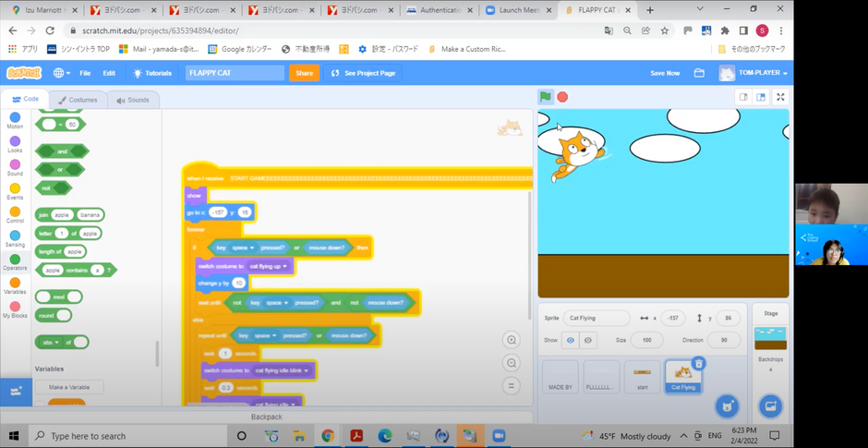Image resolution: width=868 pixels, height=448 pixels.
Task: Open the Sound block category
Action: pos(15,168)
